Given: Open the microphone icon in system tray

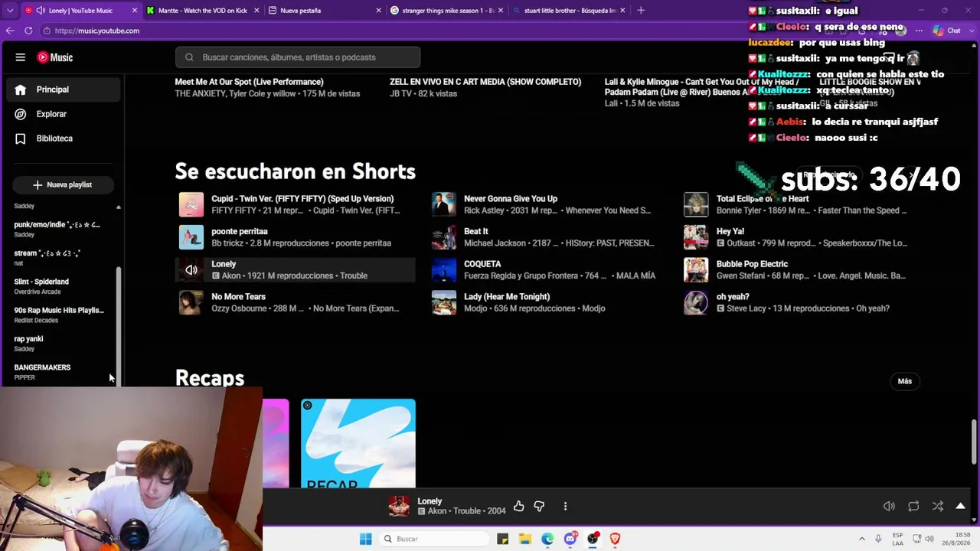Looking at the screenshot, I should [878, 539].
